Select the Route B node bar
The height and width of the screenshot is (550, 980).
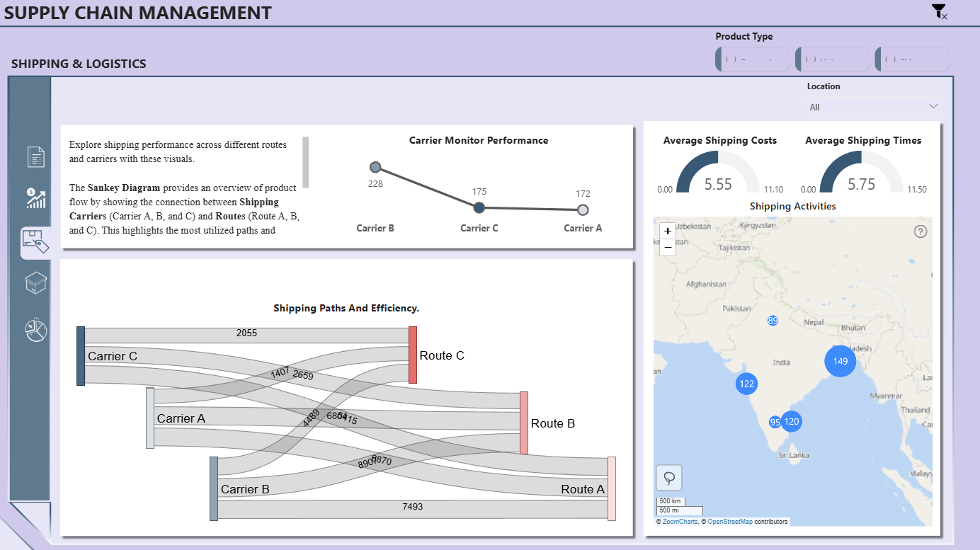click(x=524, y=423)
